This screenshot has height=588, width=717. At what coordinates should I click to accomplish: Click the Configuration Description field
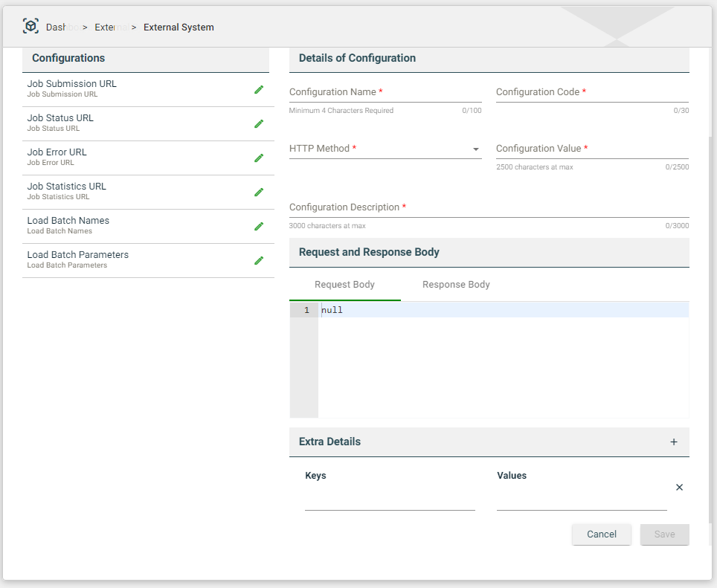489,208
